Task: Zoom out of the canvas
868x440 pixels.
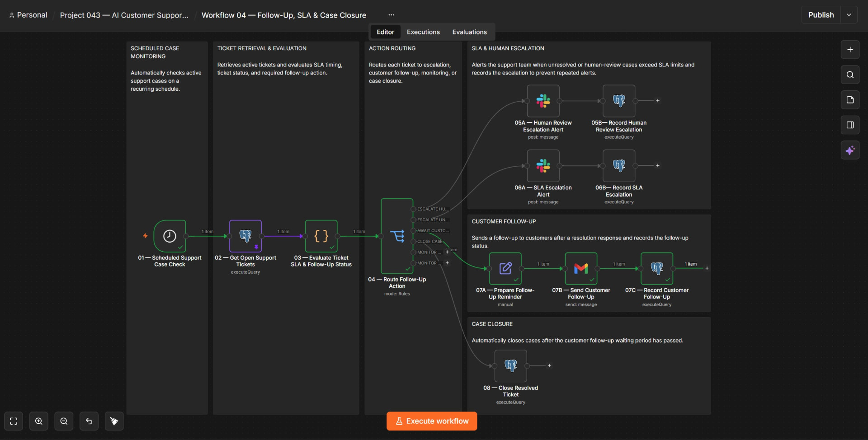Action: click(x=64, y=421)
